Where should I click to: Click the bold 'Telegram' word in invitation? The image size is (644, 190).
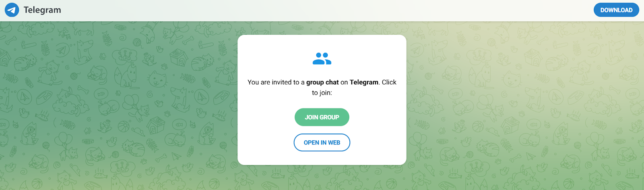click(364, 82)
